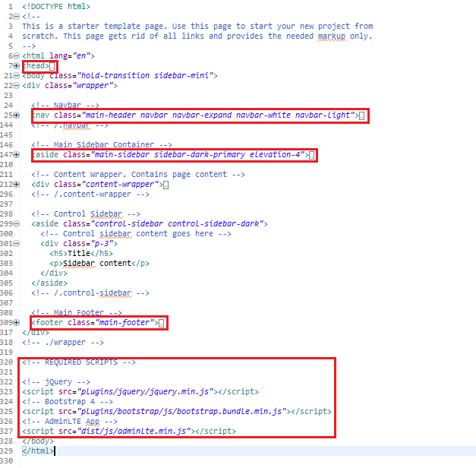Click the '<!-- jQuery -->' comment
The height and width of the screenshot is (468, 476).
(56, 381)
